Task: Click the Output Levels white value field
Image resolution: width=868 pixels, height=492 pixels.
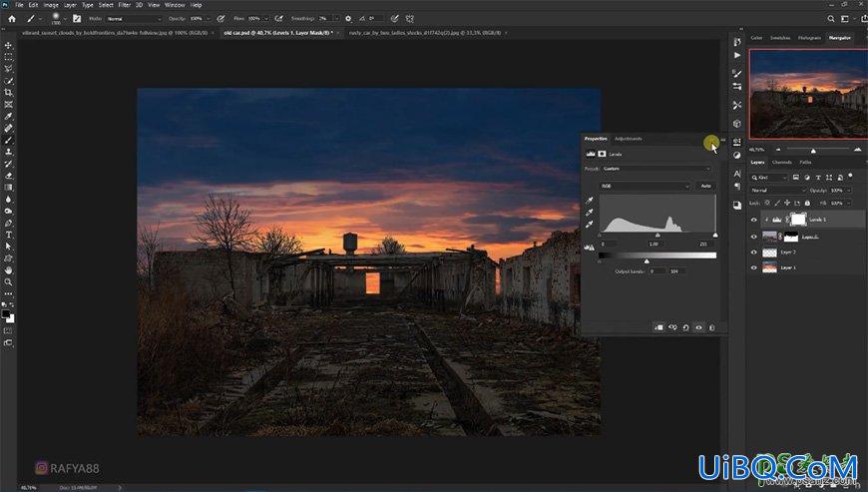Action: (x=676, y=271)
